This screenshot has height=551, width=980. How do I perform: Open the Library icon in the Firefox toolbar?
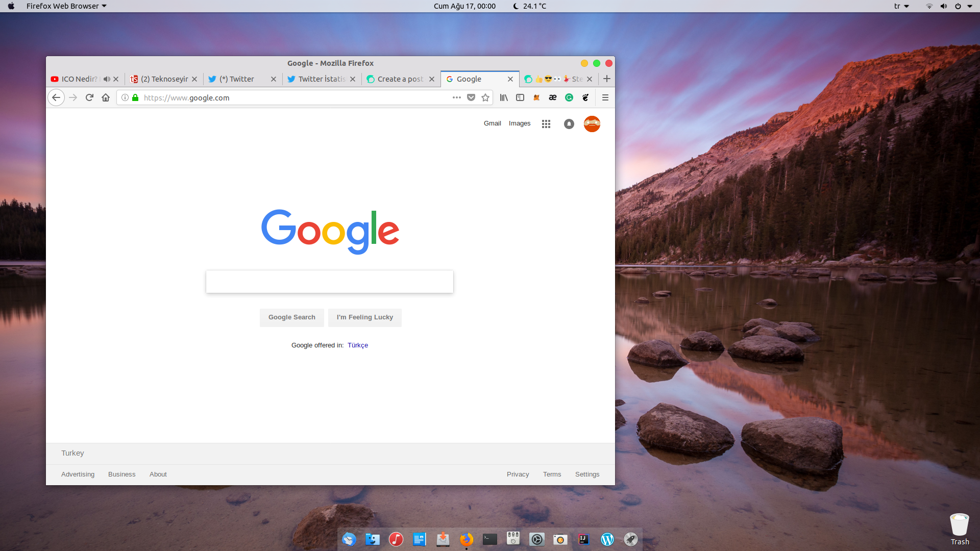click(x=504, y=97)
